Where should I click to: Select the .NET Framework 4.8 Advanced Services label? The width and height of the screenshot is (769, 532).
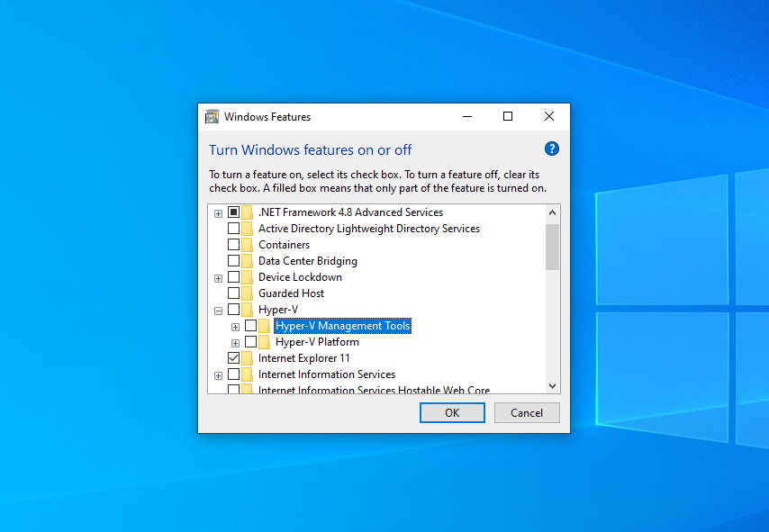350,212
